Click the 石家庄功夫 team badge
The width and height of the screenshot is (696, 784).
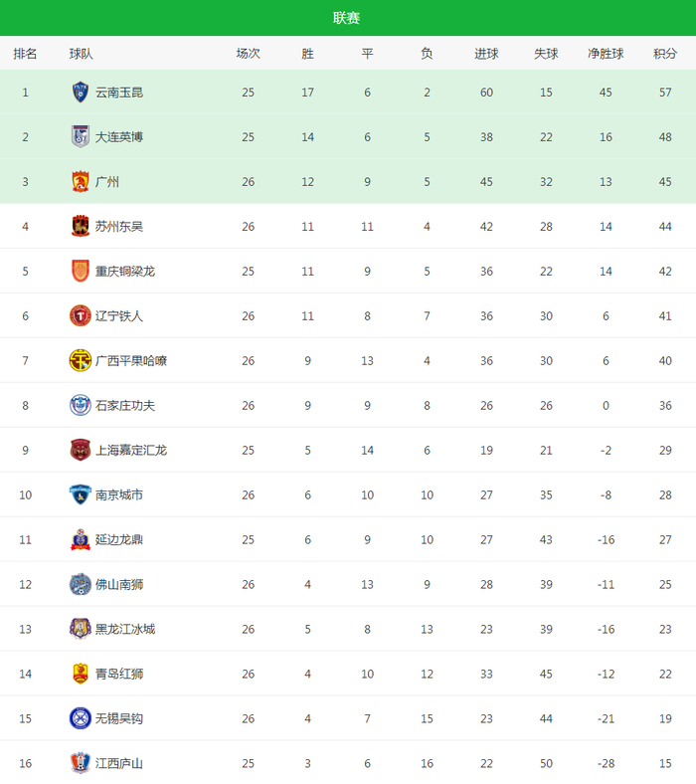click(x=80, y=406)
